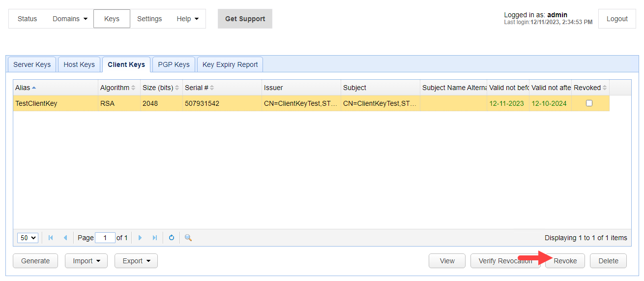Open the search magnifier in pager
The height and width of the screenshot is (281, 644).
[188, 238]
